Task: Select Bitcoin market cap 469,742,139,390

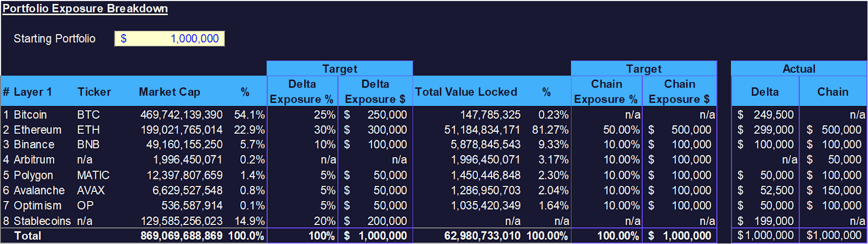Action: [x=181, y=115]
